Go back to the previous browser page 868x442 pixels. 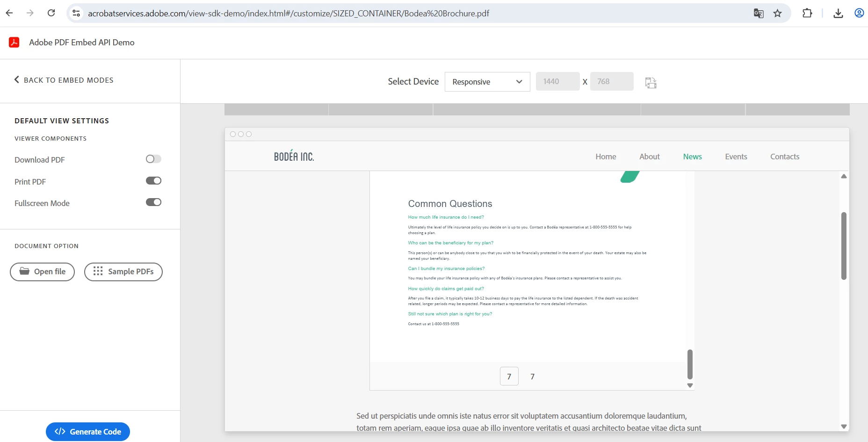(x=9, y=13)
